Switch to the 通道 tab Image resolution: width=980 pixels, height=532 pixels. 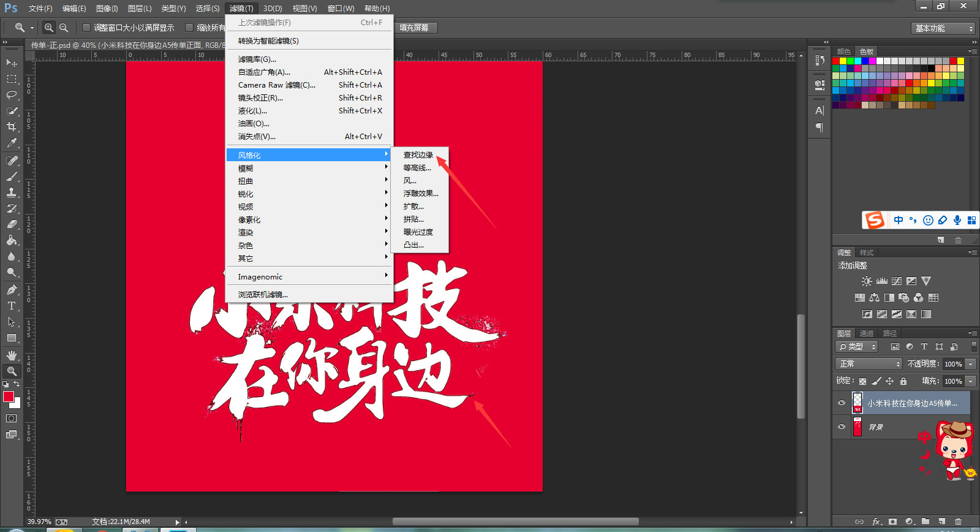pyautogui.click(x=867, y=333)
